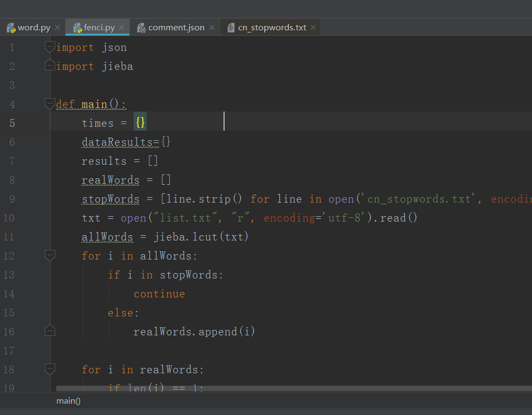This screenshot has width=532, height=415.
Task: Click the 'line.strip()' call on line 9
Action: (204, 199)
